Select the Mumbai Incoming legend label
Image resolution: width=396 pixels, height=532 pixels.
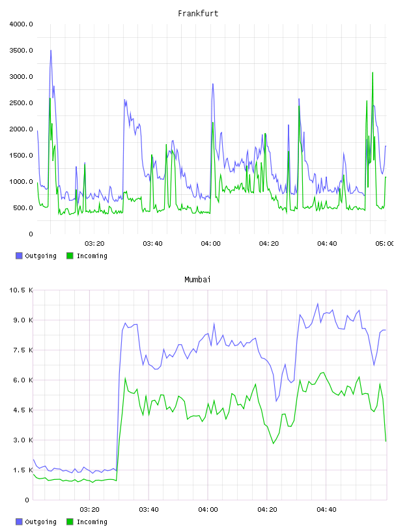pos(92,522)
